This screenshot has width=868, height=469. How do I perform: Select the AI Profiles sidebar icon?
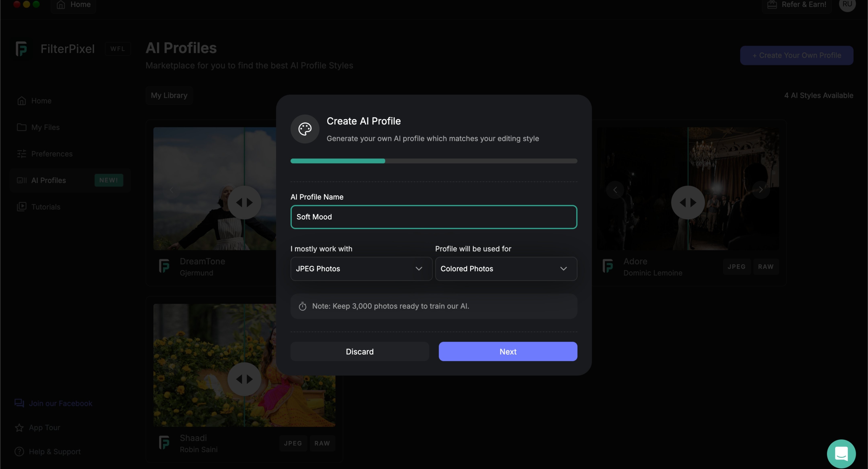tap(21, 180)
